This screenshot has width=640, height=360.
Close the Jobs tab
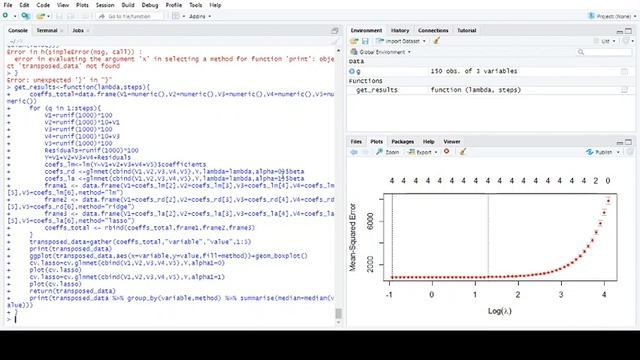(88, 31)
